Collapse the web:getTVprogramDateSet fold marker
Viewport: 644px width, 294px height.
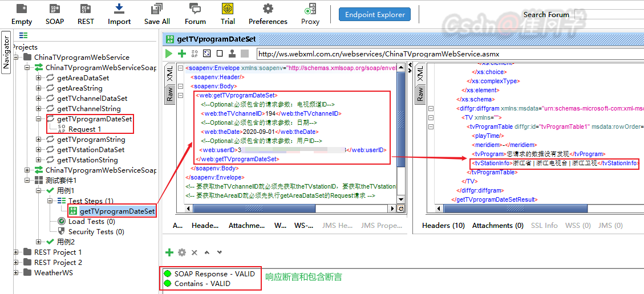coord(181,96)
